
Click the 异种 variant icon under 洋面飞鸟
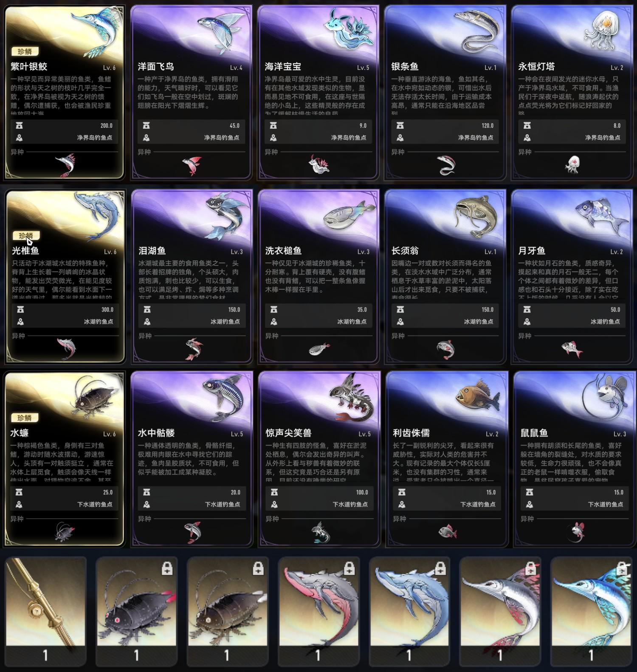[192, 166]
